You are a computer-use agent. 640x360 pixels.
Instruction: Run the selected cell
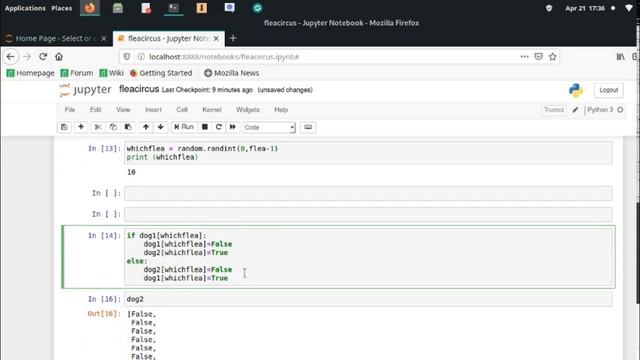click(x=184, y=127)
